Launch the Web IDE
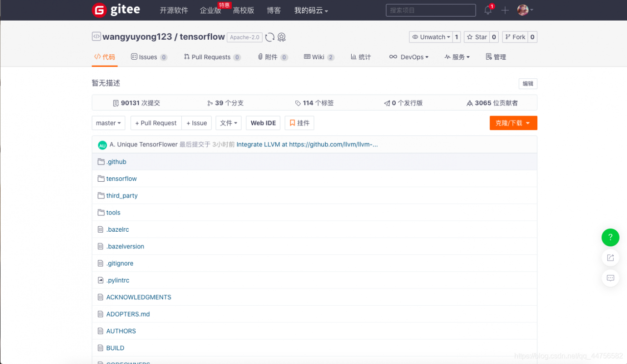This screenshot has width=627, height=364. 263,123
